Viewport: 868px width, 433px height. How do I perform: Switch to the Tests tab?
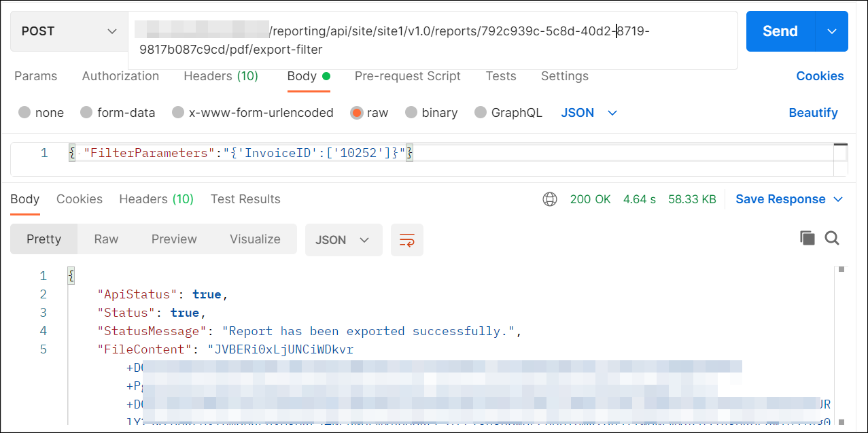tap(501, 76)
